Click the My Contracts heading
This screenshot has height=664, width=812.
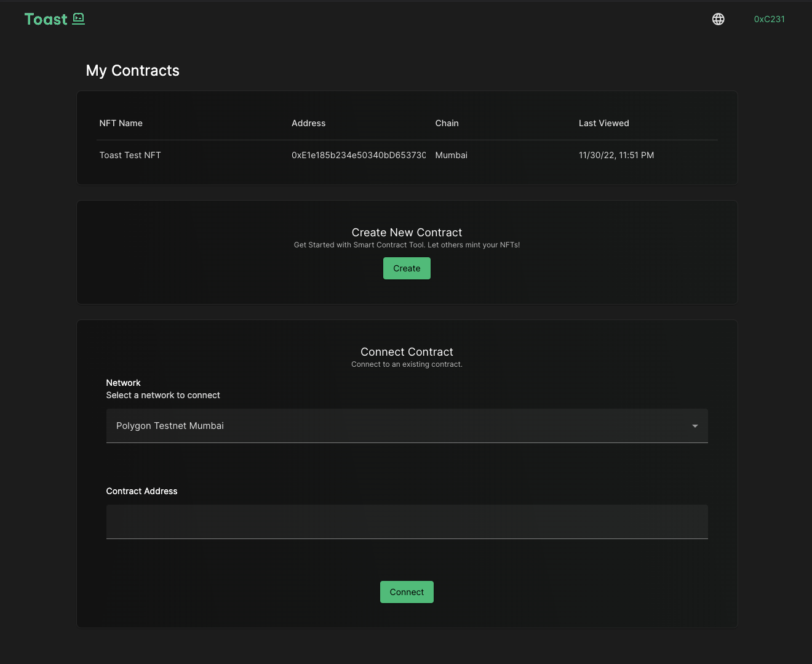pyautogui.click(x=132, y=71)
